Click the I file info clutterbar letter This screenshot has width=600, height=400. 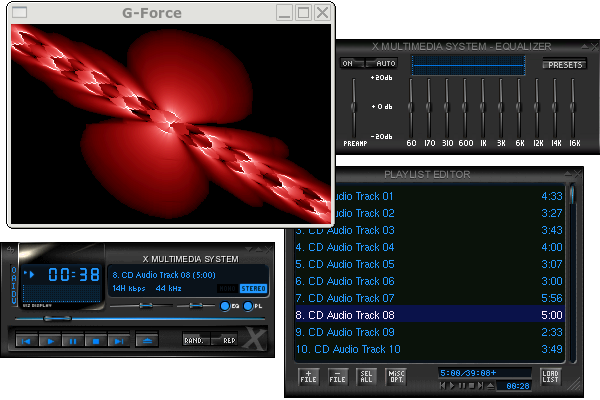[14, 286]
